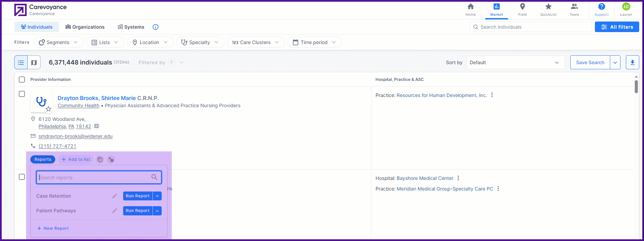This screenshot has height=241, width=644.
Task: Check the second provider row checkbox
Action: click(x=22, y=177)
